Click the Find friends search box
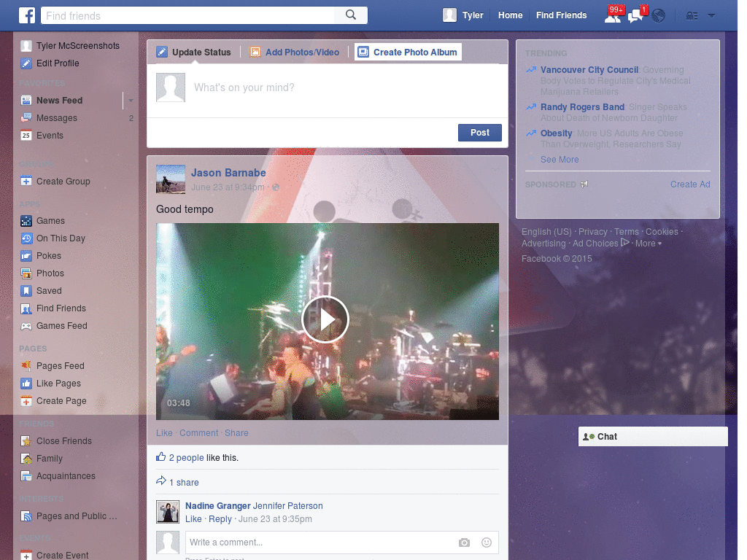 [x=187, y=16]
